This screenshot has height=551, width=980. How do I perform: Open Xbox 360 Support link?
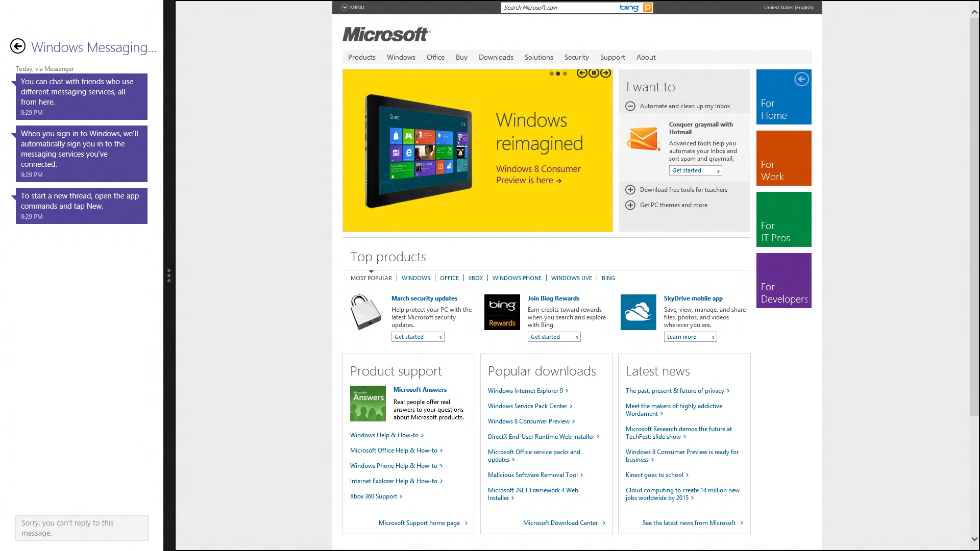pyautogui.click(x=376, y=496)
